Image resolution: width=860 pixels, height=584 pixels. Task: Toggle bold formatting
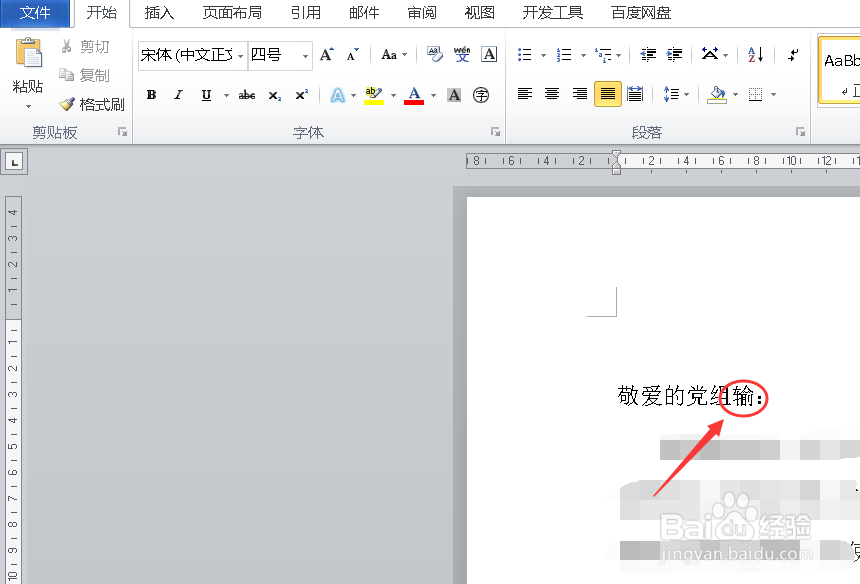151,94
